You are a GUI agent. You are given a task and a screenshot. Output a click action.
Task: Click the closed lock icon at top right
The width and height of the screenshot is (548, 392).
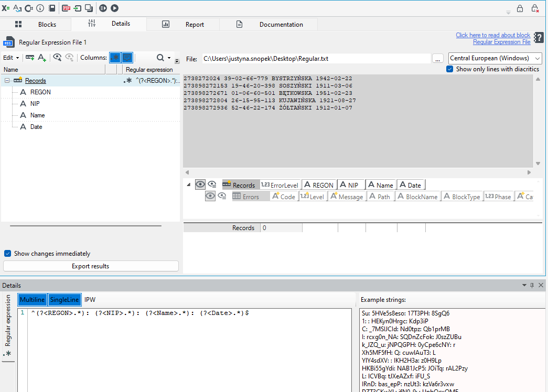pos(520,8)
